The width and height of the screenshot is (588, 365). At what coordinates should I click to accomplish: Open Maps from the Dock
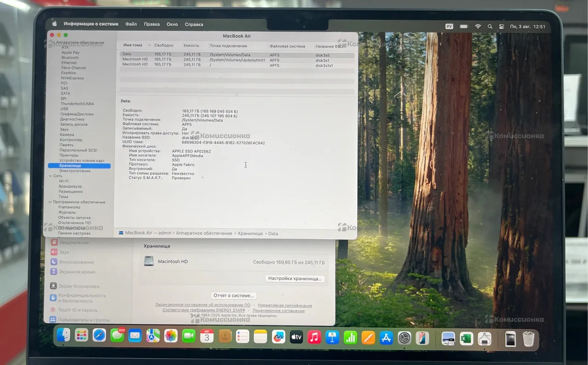pos(153,337)
